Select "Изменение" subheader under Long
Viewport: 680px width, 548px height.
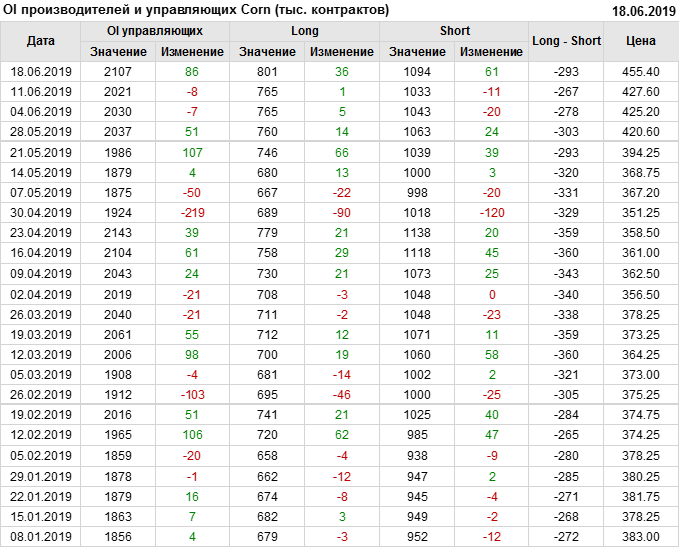[342, 51]
